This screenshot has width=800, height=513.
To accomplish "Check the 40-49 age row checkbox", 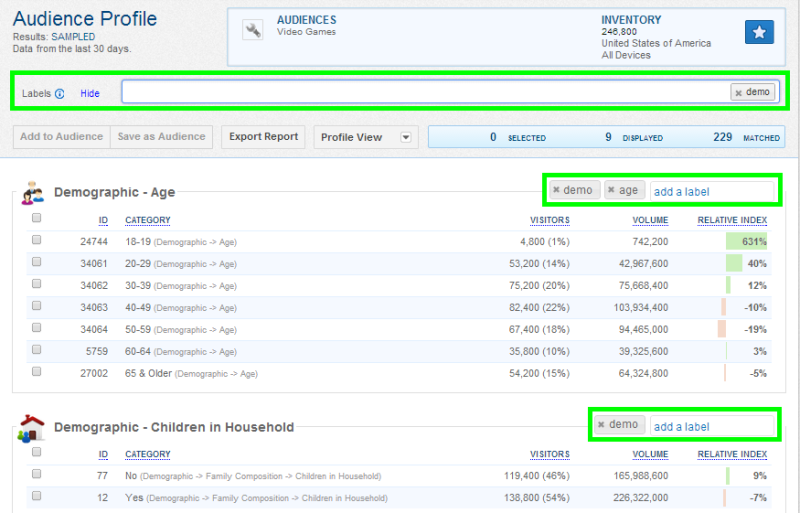I will (x=36, y=305).
